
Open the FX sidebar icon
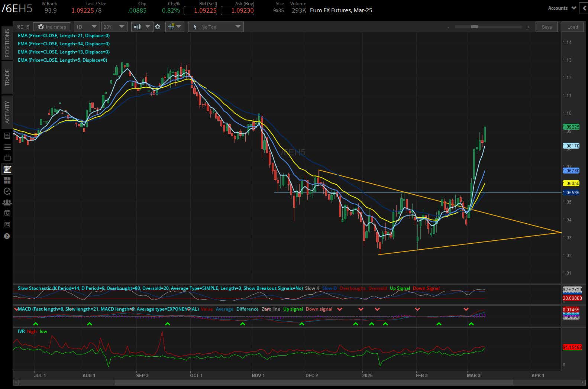[x=7, y=225]
